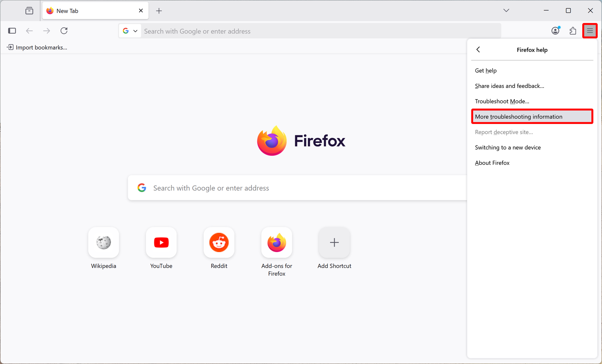Click the application menu hamburger button

pyautogui.click(x=590, y=31)
